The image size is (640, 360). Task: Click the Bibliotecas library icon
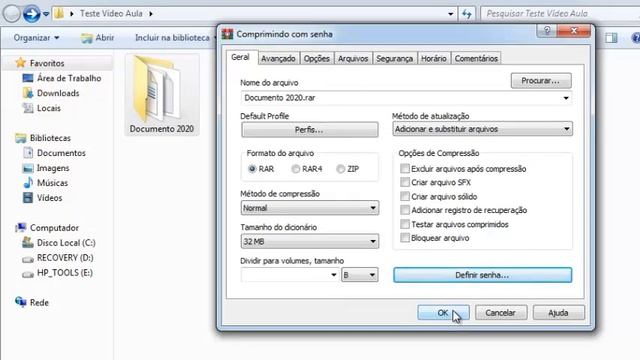(20, 138)
